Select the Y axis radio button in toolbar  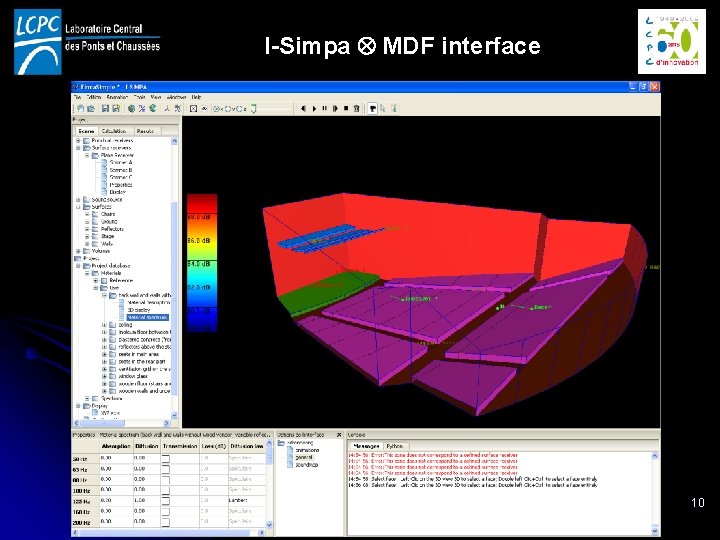(x=228, y=109)
